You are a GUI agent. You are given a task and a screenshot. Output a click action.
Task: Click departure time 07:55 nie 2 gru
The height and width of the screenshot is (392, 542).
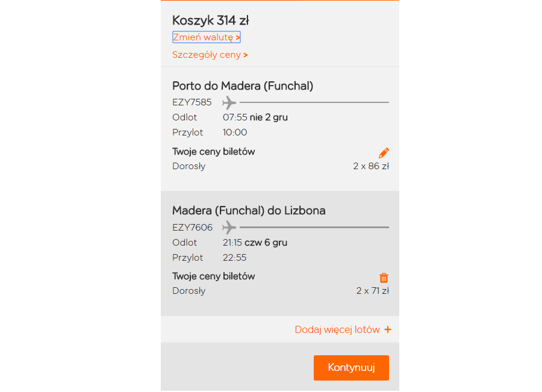coord(255,117)
